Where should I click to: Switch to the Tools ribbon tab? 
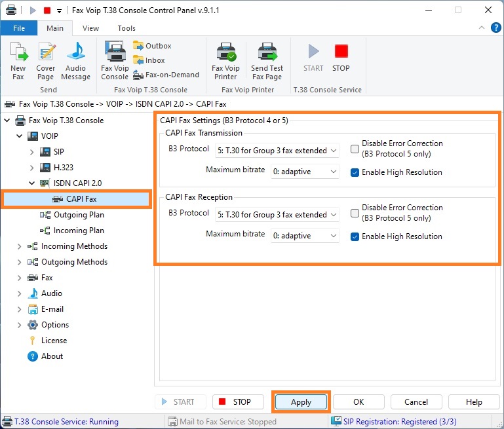pos(126,28)
